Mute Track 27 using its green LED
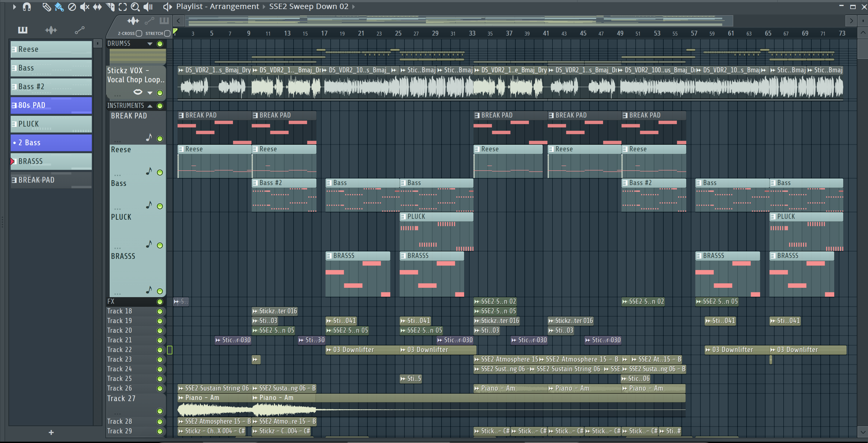The height and width of the screenshot is (443, 868). [x=160, y=411]
